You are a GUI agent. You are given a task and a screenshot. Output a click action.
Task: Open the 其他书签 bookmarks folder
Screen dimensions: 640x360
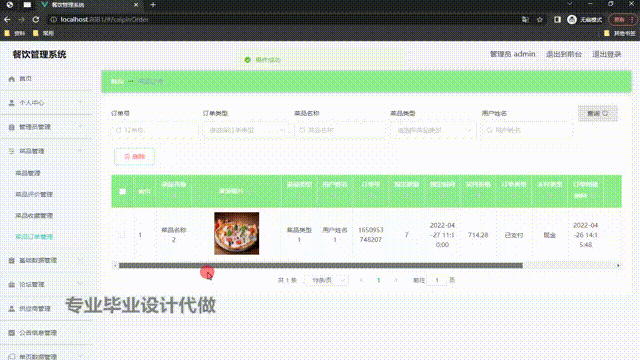pyautogui.click(x=620, y=33)
